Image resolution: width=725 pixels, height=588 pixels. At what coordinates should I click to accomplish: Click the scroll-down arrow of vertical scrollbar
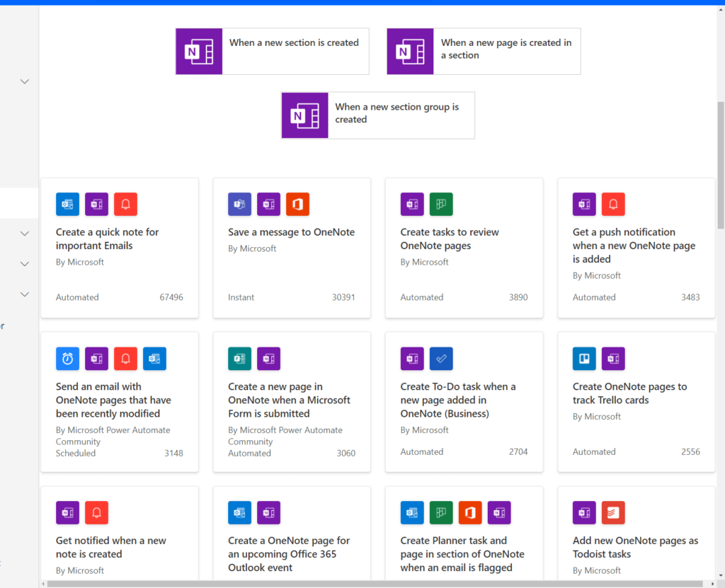pyautogui.click(x=721, y=576)
